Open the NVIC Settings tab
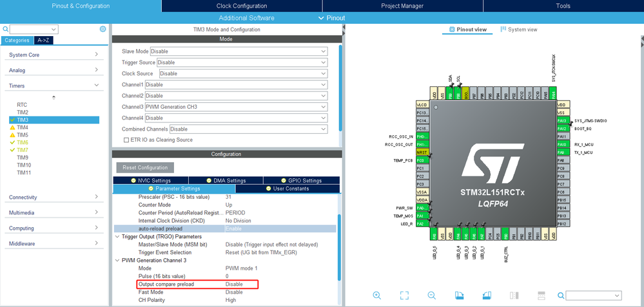This screenshot has height=307, width=644. pos(151,180)
